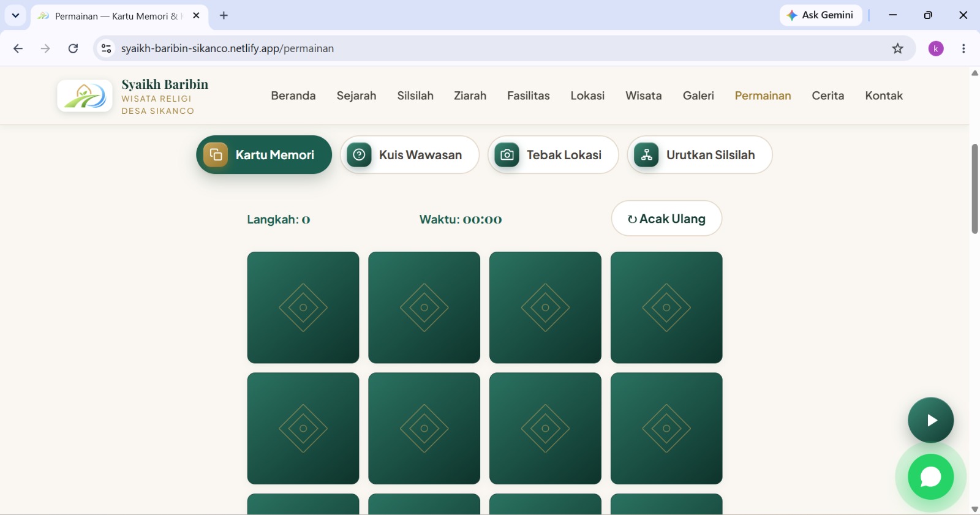
Task: Click the floating play audio button
Action: [931, 420]
